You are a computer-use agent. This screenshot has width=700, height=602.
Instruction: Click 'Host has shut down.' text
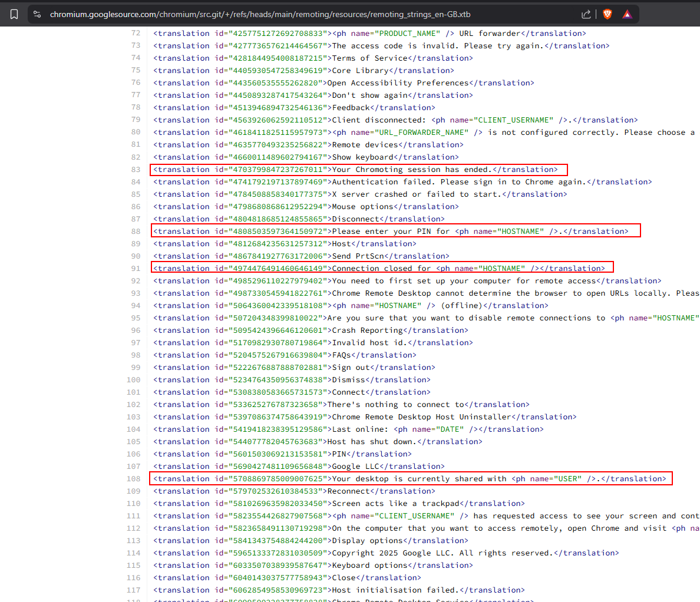(372, 442)
